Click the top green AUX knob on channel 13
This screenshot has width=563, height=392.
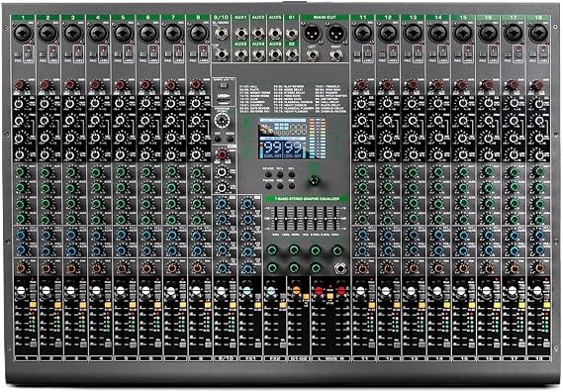(413, 172)
